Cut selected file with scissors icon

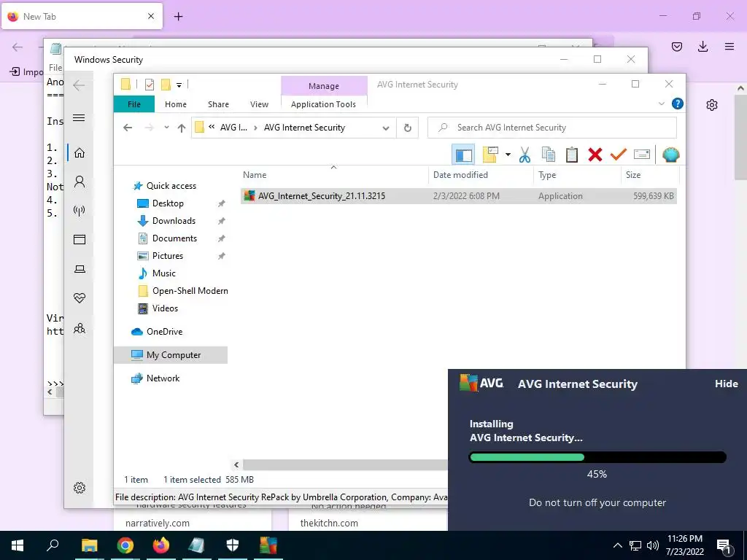pos(525,155)
